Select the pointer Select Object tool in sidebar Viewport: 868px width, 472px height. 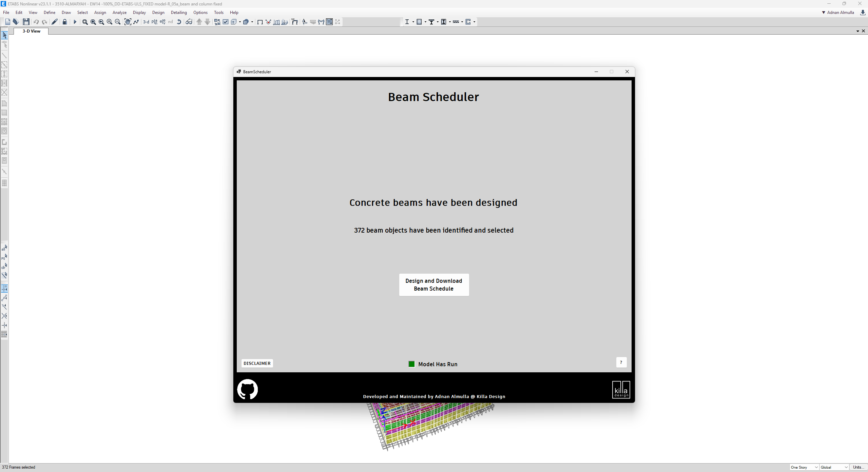(x=4, y=35)
